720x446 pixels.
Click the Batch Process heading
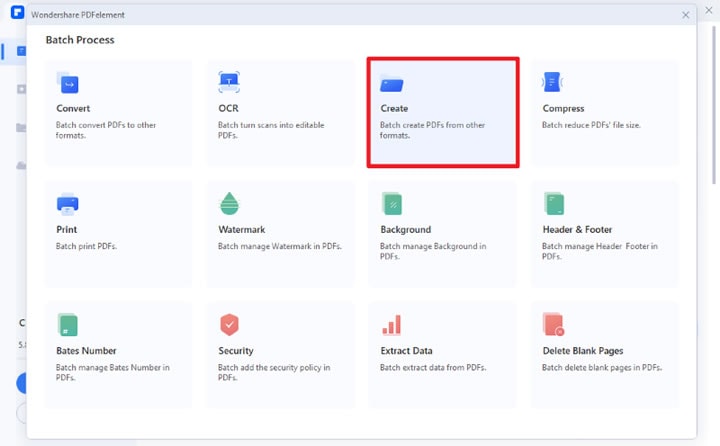80,40
